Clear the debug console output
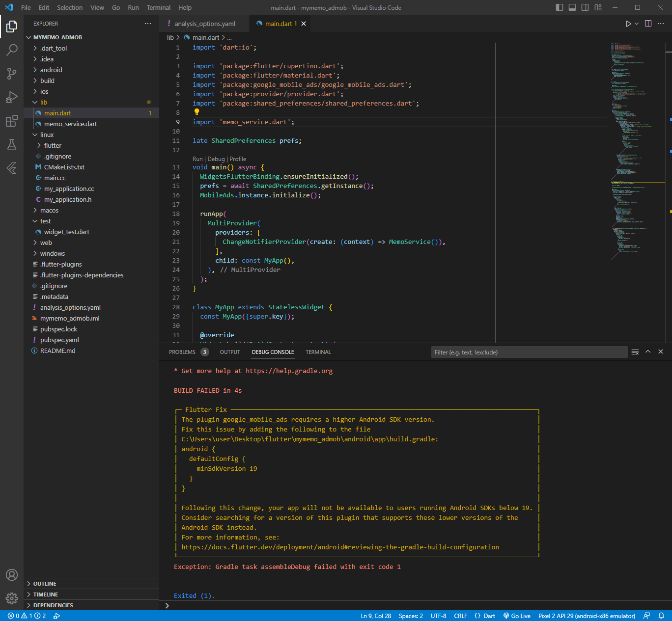 coord(635,352)
